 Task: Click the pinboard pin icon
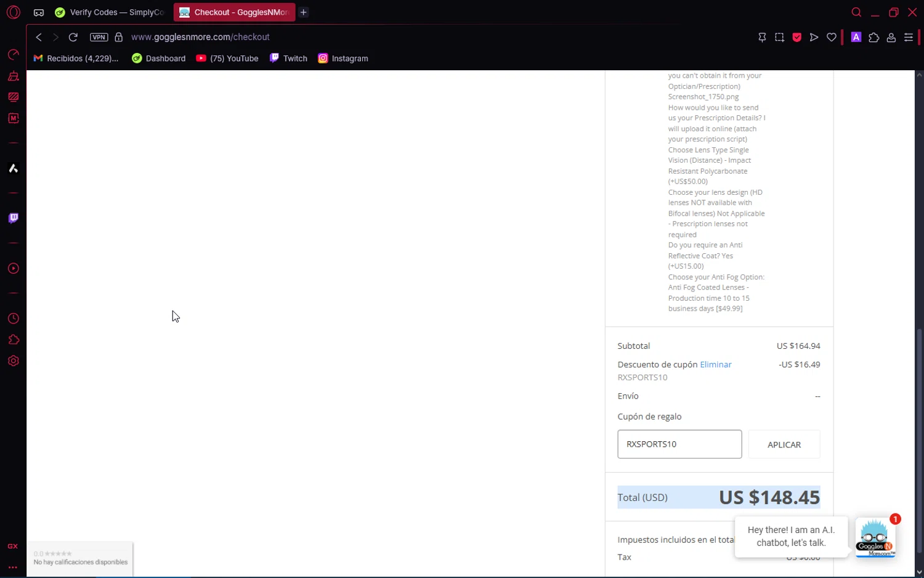point(762,38)
